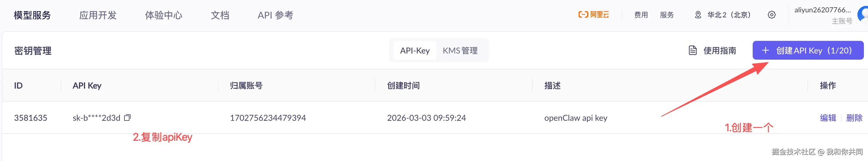
Task: Click the Aliyun logo
Action: point(593,14)
